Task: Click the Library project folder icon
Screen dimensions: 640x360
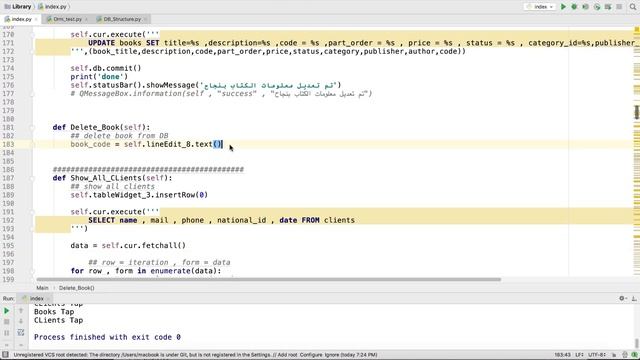Action: [7, 7]
